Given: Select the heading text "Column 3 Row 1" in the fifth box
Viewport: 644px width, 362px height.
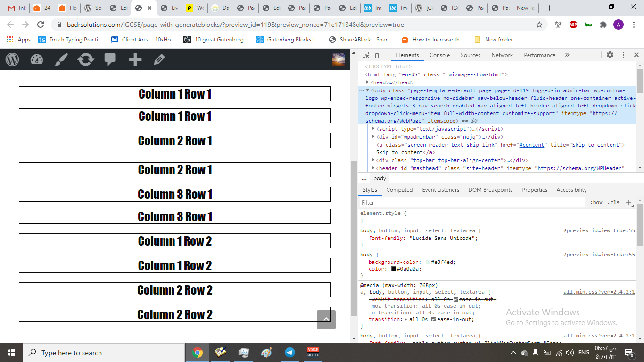Looking at the screenshot, I should click(175, 194).
